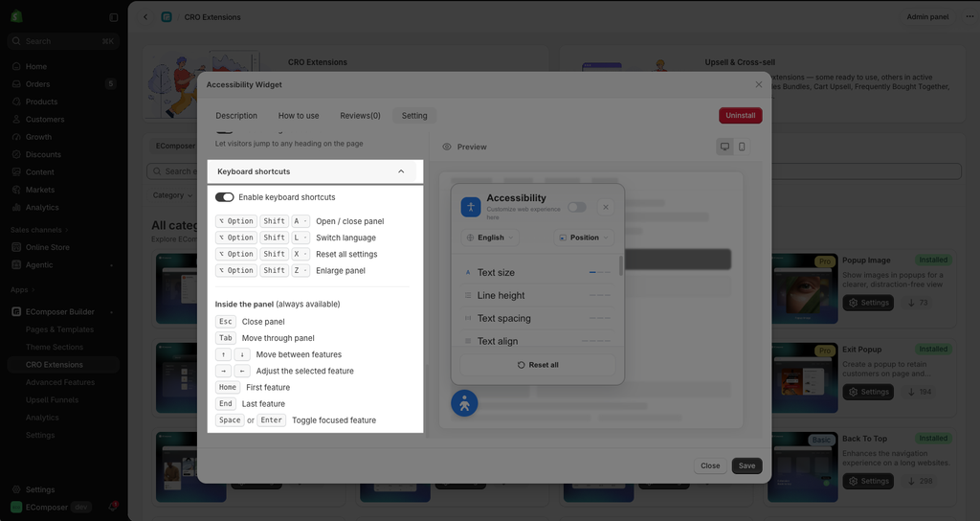The height and width of the screenshot is (521, 980).
Task: Click the Search field in sidebar
Action: click(63, 41)
